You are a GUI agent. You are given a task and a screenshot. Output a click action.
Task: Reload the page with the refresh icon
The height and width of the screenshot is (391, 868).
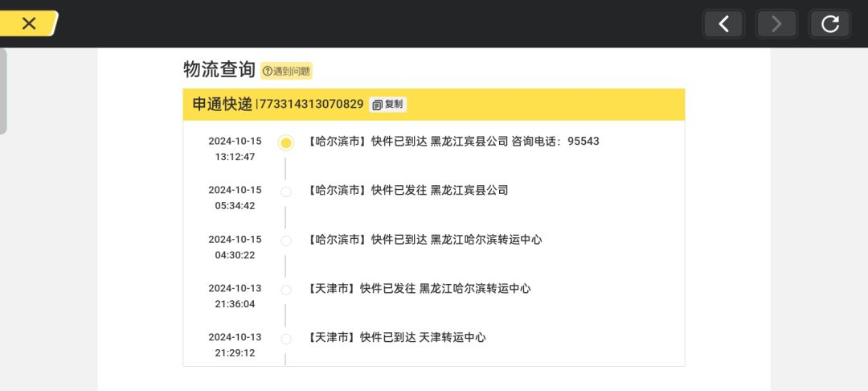[x=829, y=24]
